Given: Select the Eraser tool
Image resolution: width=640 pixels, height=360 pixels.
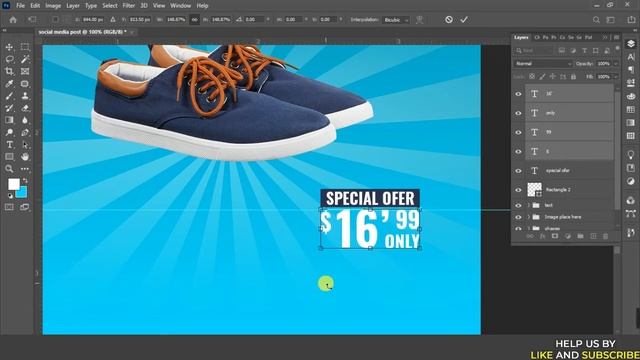Looking at the screenshot, I should 25,108.
